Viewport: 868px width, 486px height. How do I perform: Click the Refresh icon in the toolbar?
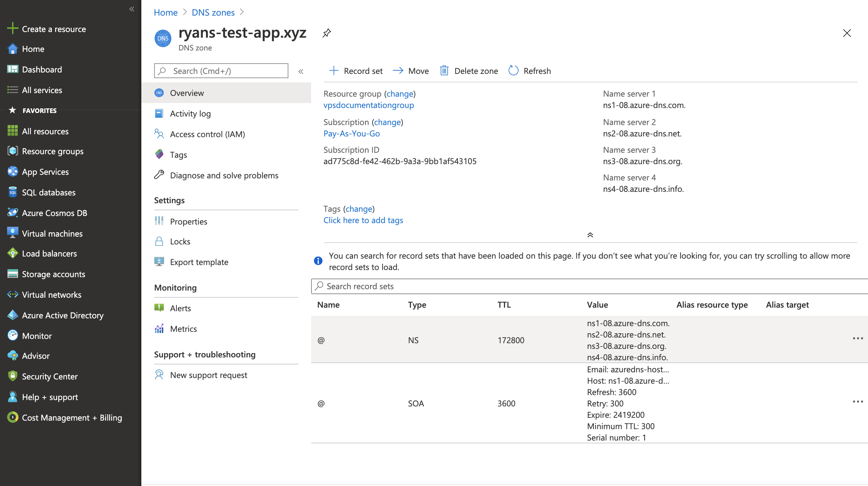513,71
